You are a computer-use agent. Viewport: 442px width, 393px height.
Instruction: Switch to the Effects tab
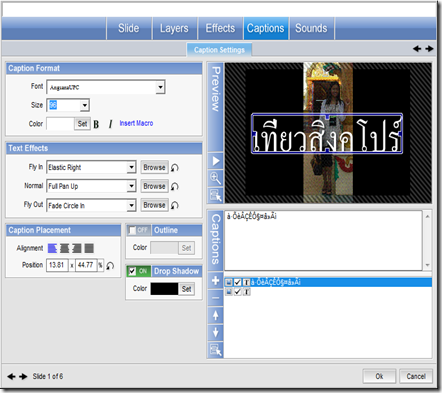tap(220, 28)
